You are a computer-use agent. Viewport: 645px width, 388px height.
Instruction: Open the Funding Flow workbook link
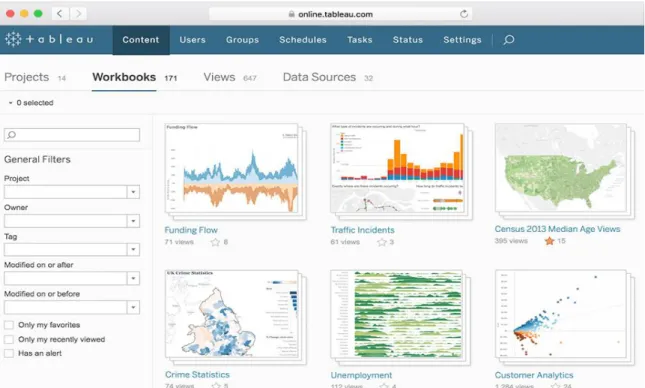pos(191,230)
